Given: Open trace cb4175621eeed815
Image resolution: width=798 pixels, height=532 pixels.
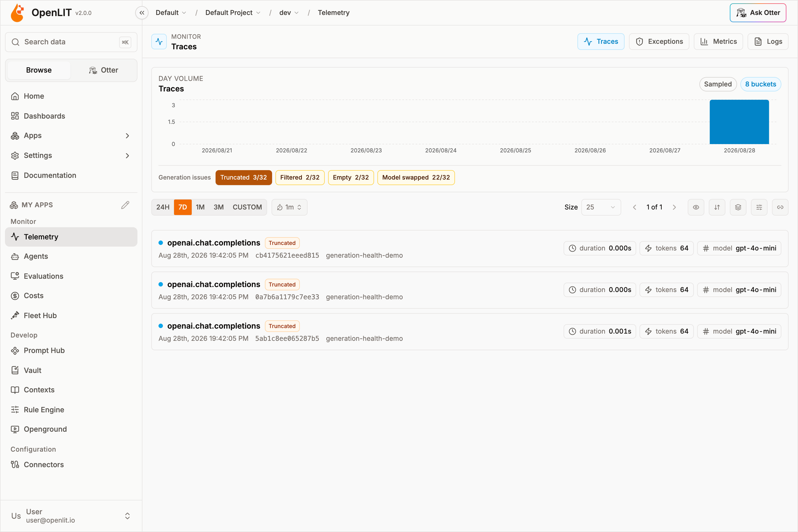Looking at the screenshot, I should click(470, 249).
